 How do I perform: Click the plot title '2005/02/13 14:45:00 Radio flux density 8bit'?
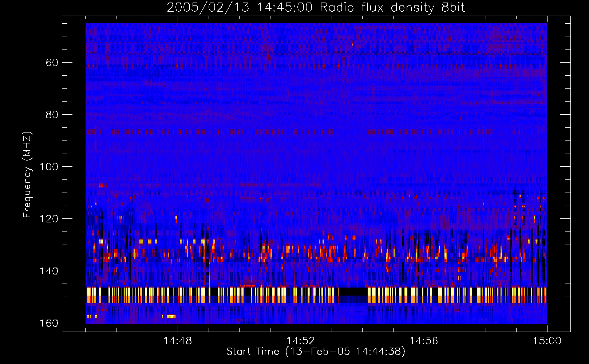point(316,8)
